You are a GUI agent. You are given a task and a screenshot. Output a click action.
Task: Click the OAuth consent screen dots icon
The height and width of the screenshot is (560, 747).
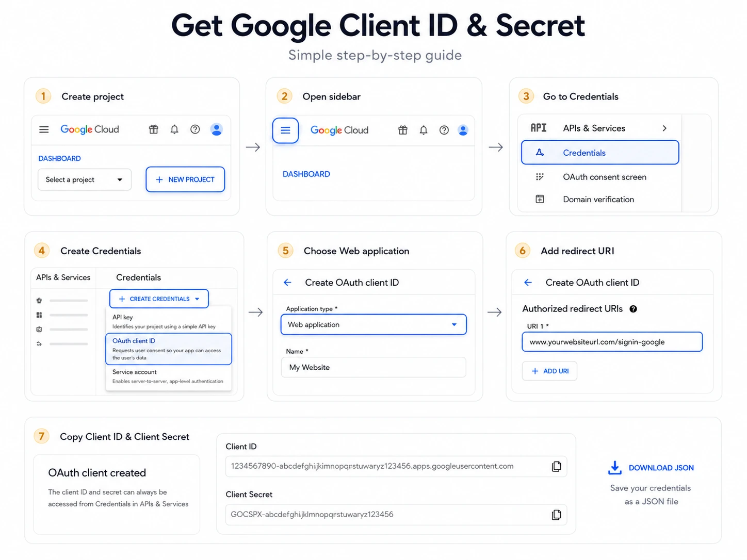540,177
